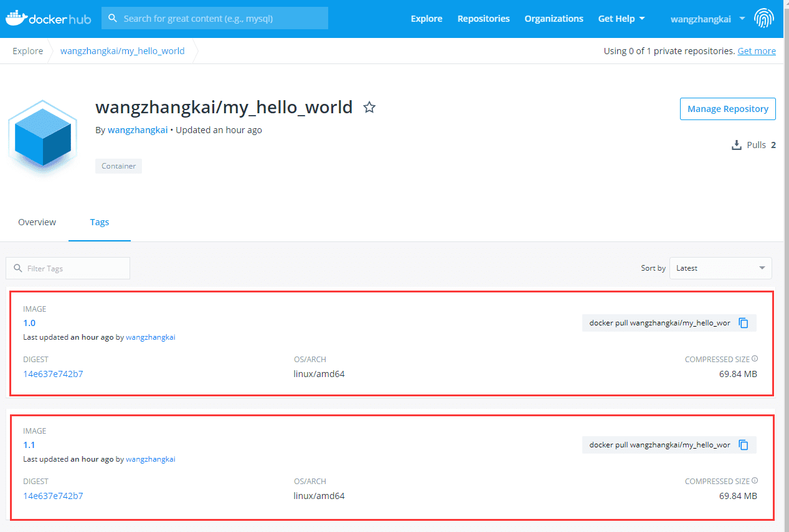
Task: Click the Container category badge
Action: click(x=118, y=166)
